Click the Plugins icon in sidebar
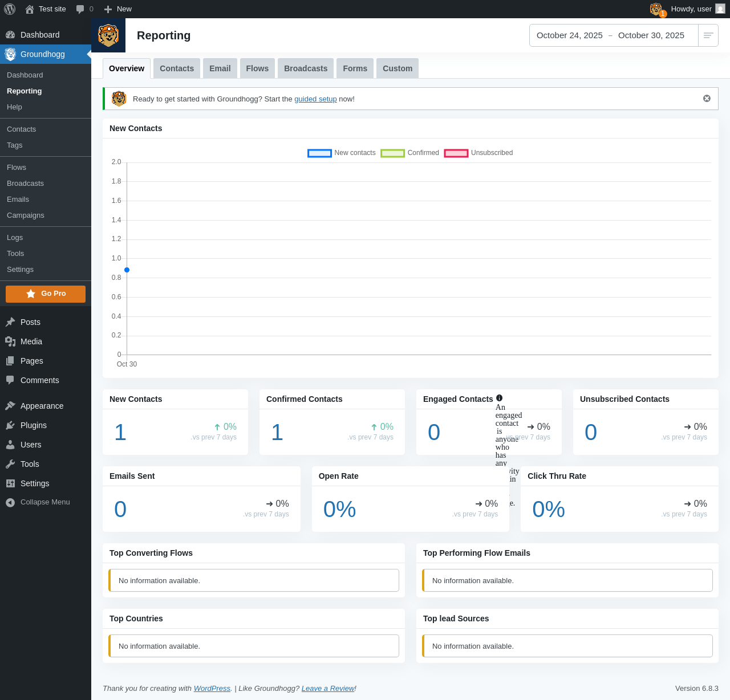 tap(10, 425)
